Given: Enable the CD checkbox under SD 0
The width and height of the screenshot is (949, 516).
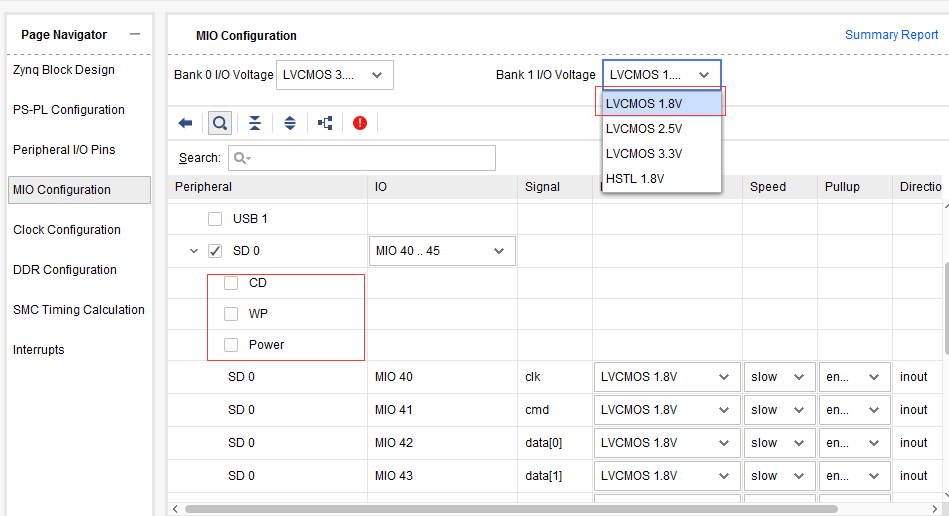Looking at the screenshot, I should [x=231, y=283].
